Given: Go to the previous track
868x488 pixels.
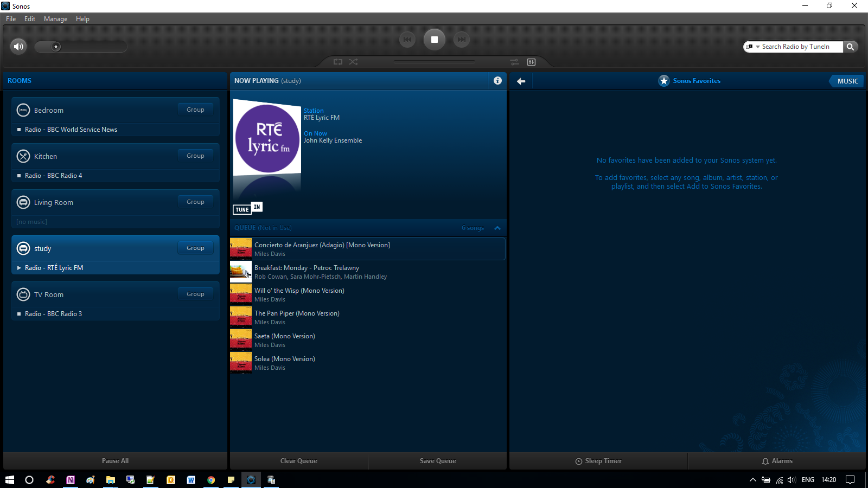Looking at the screenshot, I should coord(407,39).
